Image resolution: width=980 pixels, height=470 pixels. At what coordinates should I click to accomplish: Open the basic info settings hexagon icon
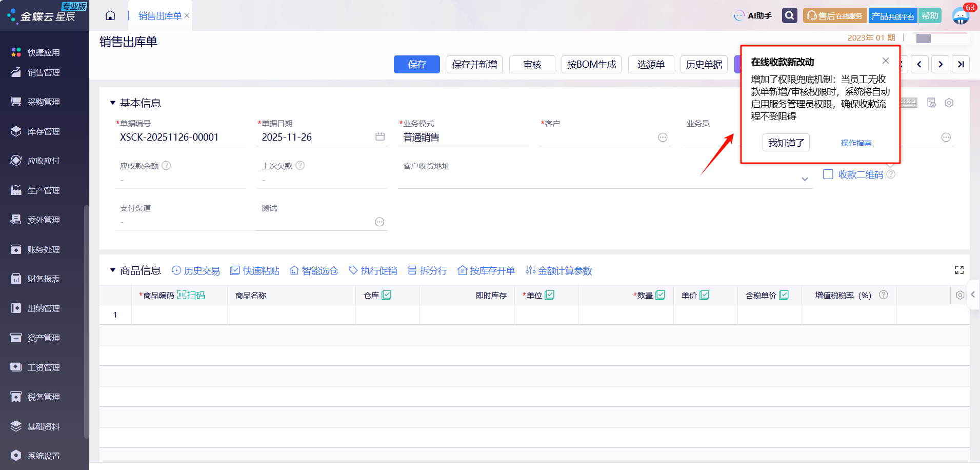(x=949, y=103)
